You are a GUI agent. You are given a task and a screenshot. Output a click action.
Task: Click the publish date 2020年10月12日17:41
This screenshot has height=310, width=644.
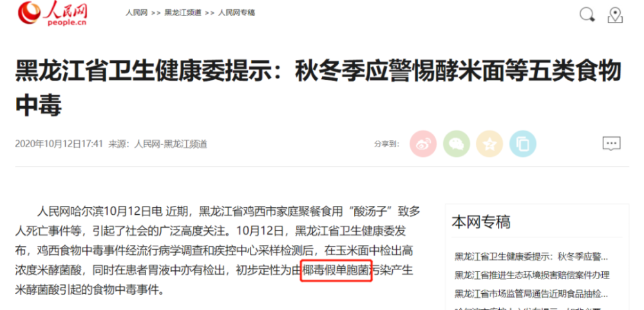click(59, 144)
